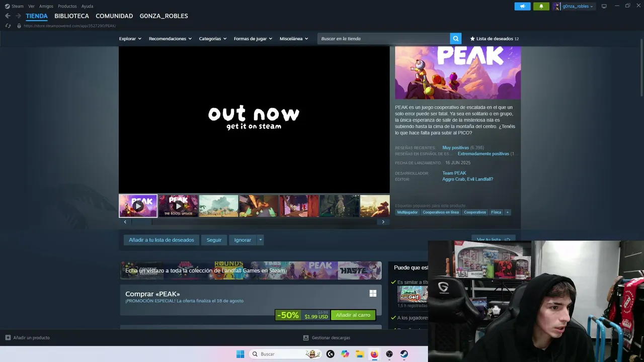The height and width of the screenshot is (362, 644).
Task: Open the Formas de jugar dropdown
Action: (253, 39)
